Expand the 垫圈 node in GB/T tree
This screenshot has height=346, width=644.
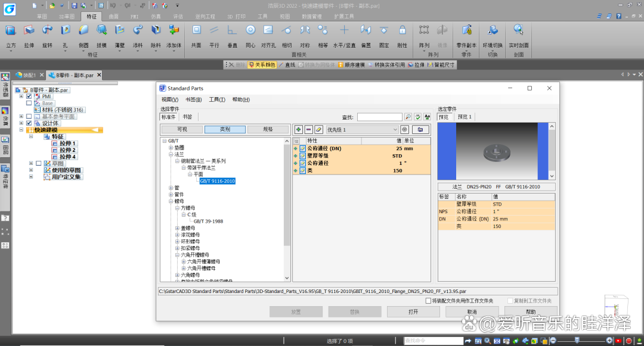(x=171, y=148)
